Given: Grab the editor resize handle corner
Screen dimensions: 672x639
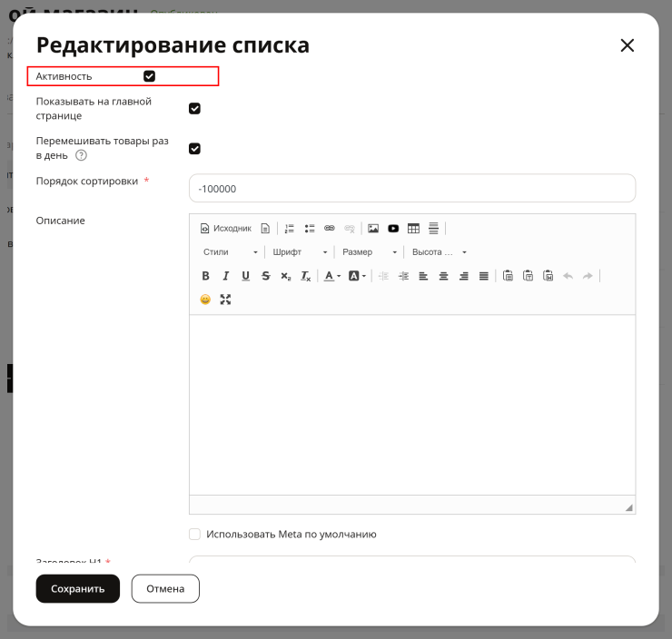Looking at the screenshot, I should click(629, 507).
